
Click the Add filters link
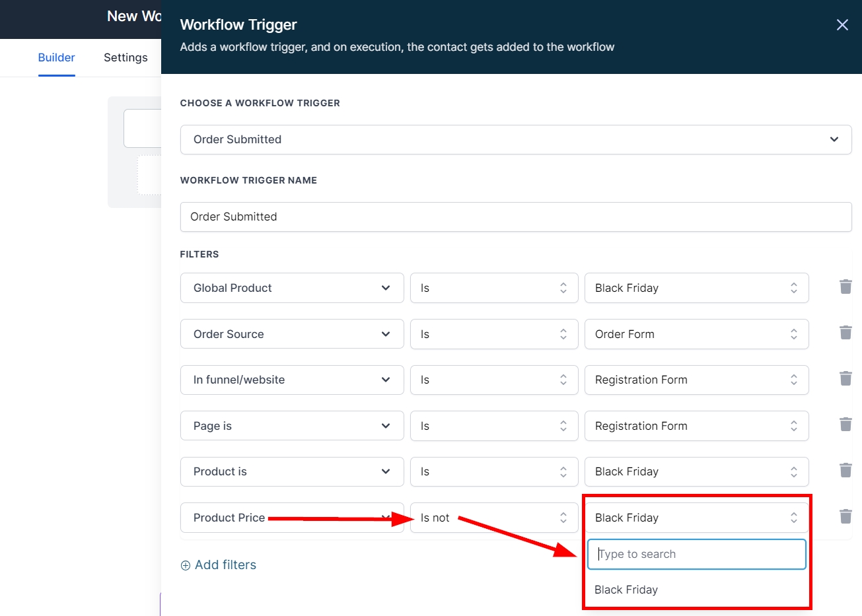coord(225,565)
